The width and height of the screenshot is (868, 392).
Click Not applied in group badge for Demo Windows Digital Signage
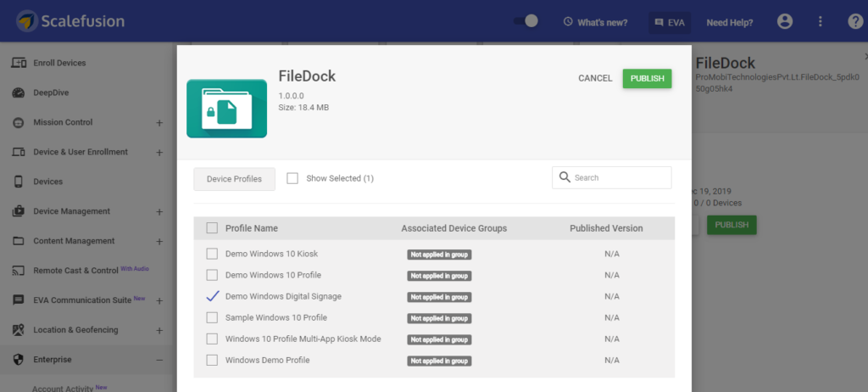(440, 297)
